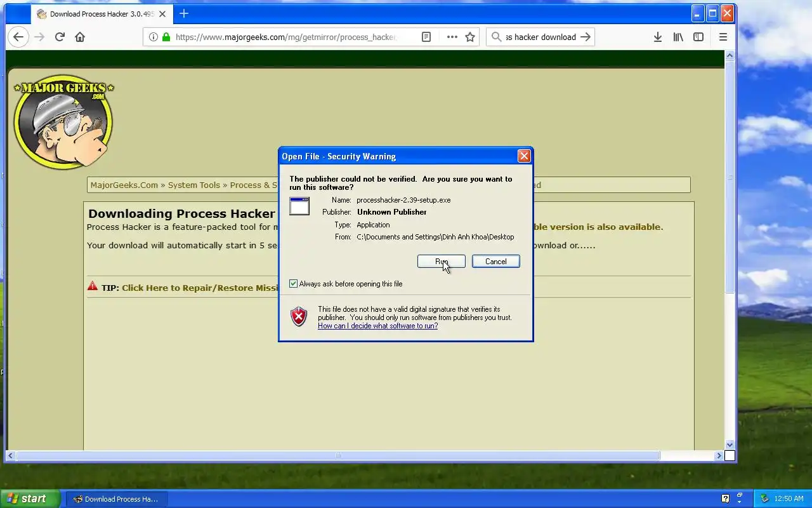This screenshot has width=812, height=508.
Task: Open site information icon in address bar
Action: [x=153, y=37]
